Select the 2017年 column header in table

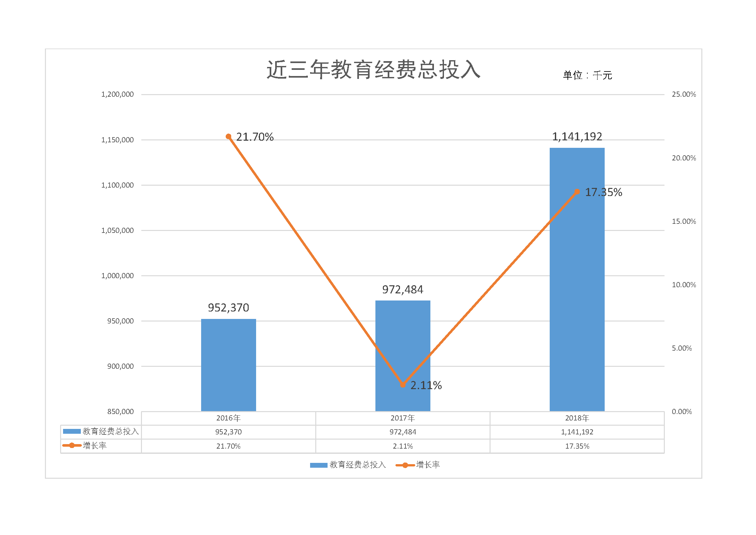[x=403, y=418]
